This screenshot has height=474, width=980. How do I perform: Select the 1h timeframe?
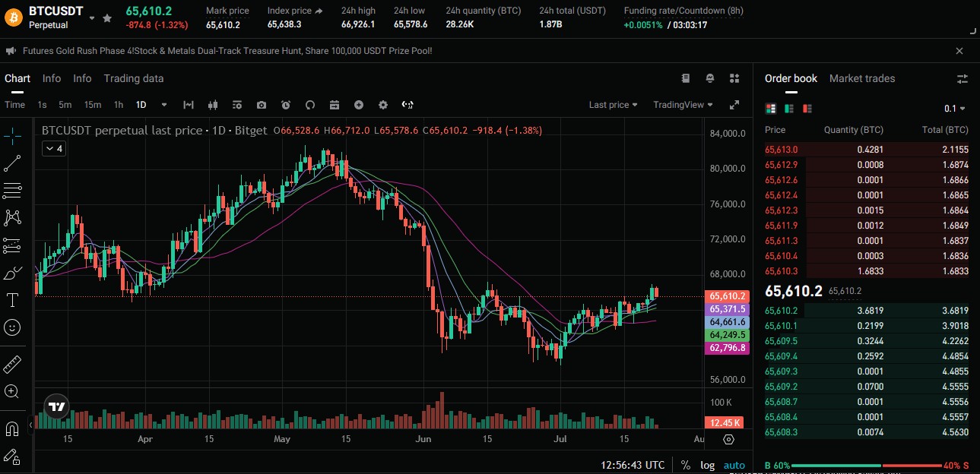point(119,105)
